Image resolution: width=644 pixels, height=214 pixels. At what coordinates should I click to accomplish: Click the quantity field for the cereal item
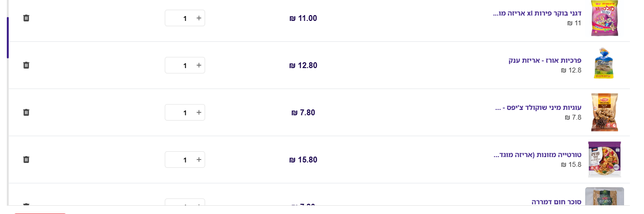coord(180,18)
